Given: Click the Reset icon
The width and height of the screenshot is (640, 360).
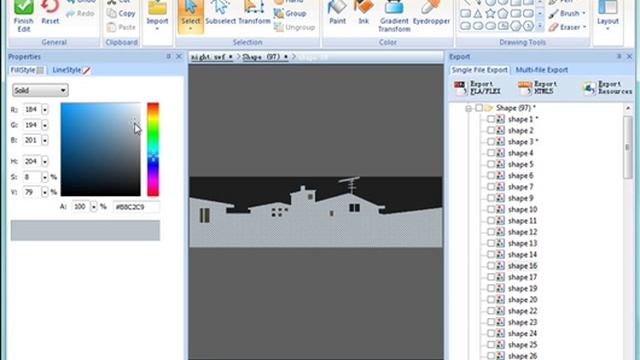Looking at the screenshot, I should coord(50,7).
